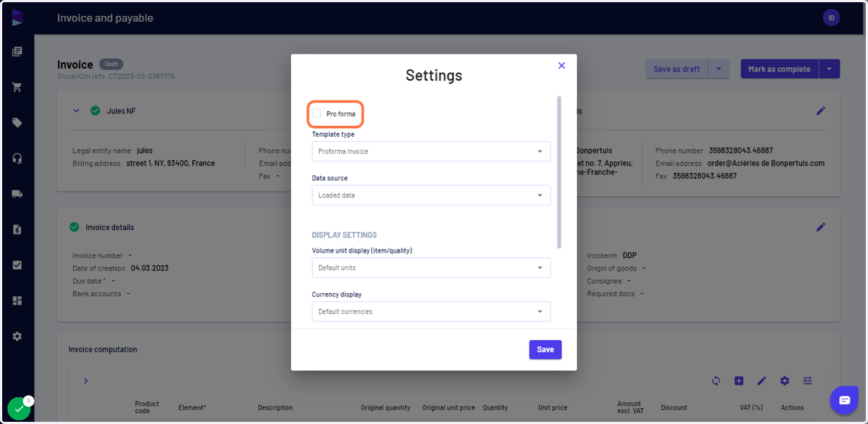Click the email order@Aciéries de Bonpertuis.com
The height and width of the screenshot is (424, 868).
click(x=767, y=164)
